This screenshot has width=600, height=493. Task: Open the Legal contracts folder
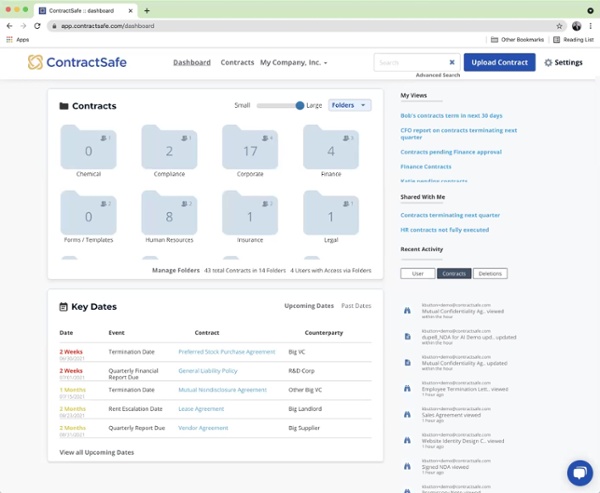point(330,216)
